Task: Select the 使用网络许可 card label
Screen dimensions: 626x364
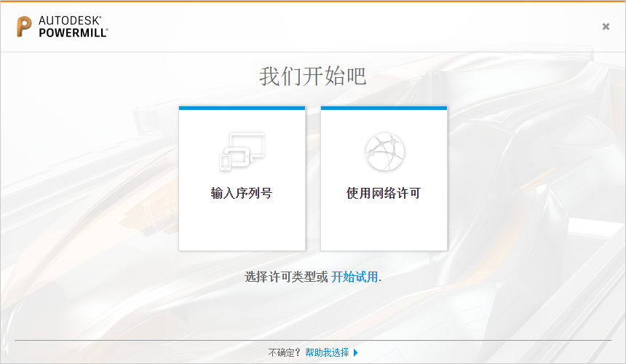Action: (x=384, y=193)
